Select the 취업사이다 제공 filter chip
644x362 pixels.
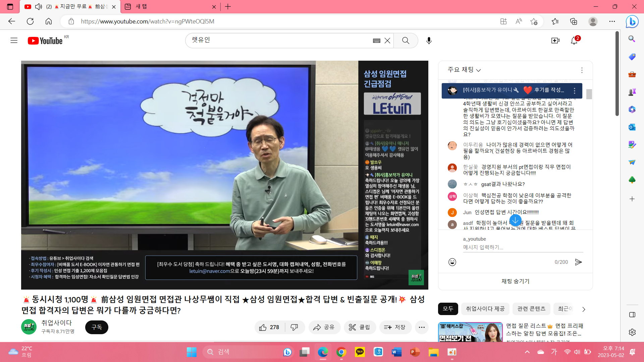485,309
